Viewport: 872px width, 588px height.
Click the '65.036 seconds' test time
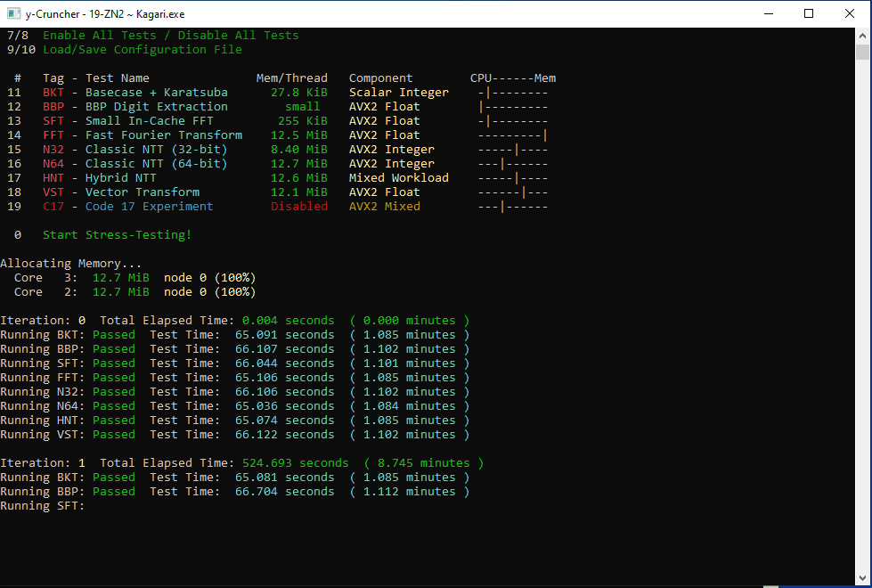[x=285, y=406]
